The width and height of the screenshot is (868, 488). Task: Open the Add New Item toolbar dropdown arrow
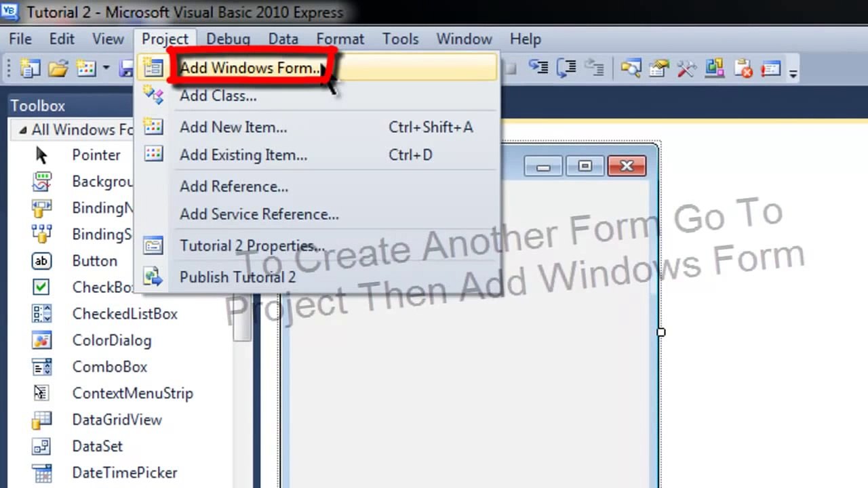(106, 68)
